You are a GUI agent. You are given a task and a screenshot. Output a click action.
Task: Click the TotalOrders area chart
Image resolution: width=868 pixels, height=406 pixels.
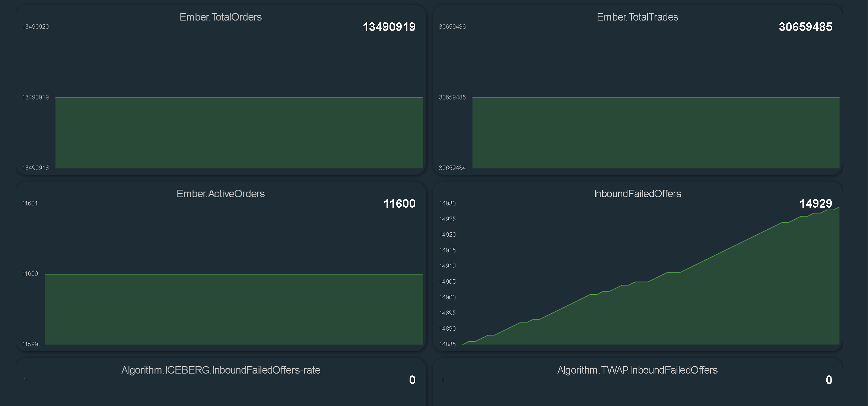(x=239, y=133)
